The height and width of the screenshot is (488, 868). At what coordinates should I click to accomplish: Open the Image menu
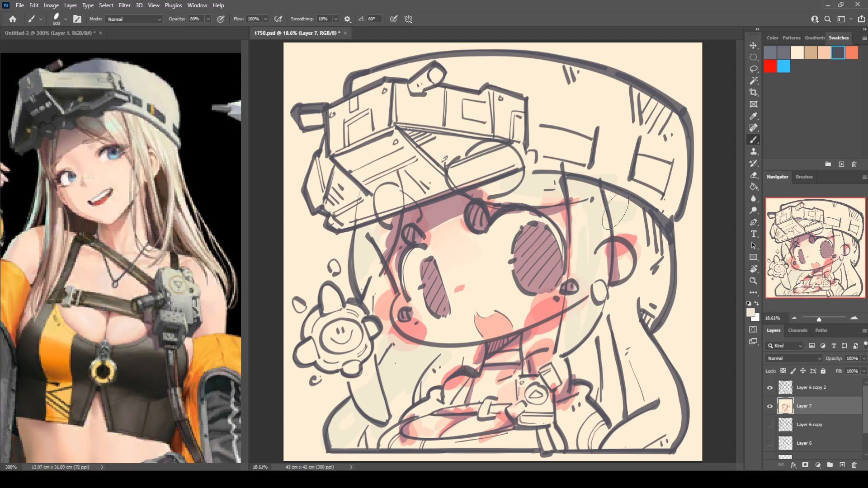[51, 5]
